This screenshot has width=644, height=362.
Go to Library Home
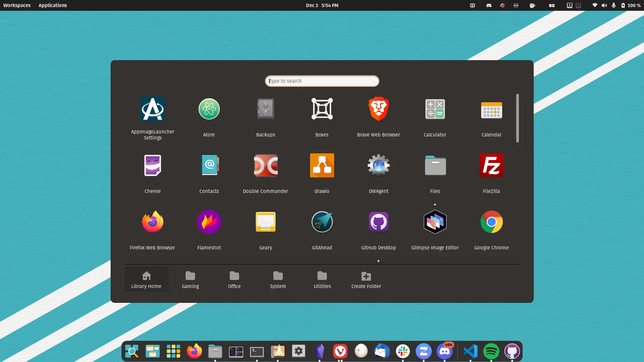(x=146, y=280)
